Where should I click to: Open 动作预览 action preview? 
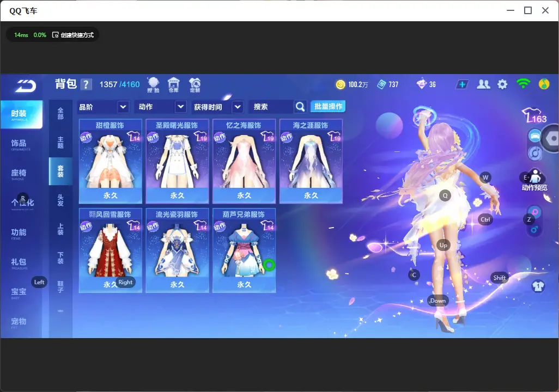(534, 180)
